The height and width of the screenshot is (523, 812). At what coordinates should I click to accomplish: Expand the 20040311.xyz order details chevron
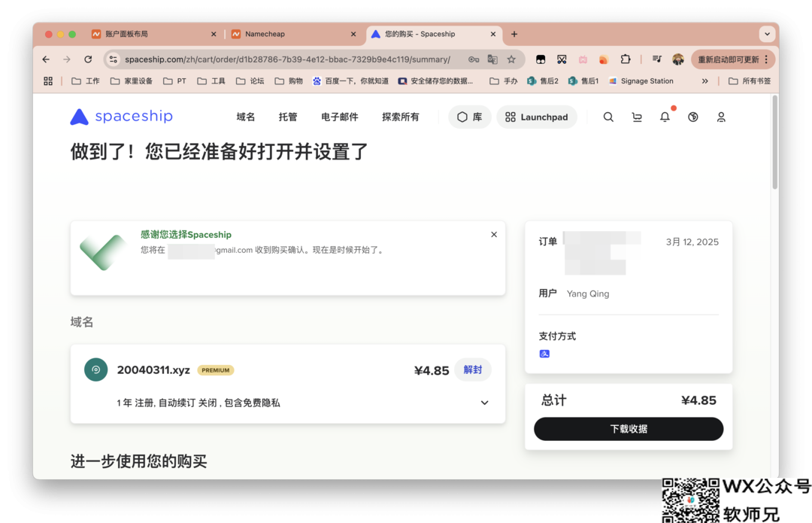click(485, 403)
